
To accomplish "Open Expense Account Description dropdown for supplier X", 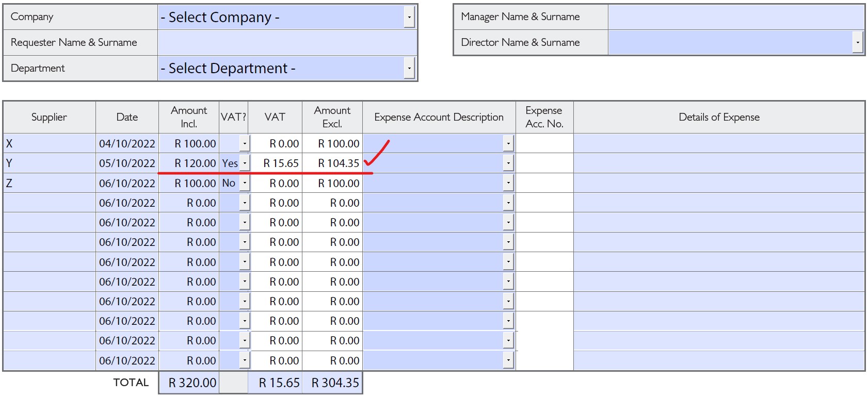I will (508, 143).
